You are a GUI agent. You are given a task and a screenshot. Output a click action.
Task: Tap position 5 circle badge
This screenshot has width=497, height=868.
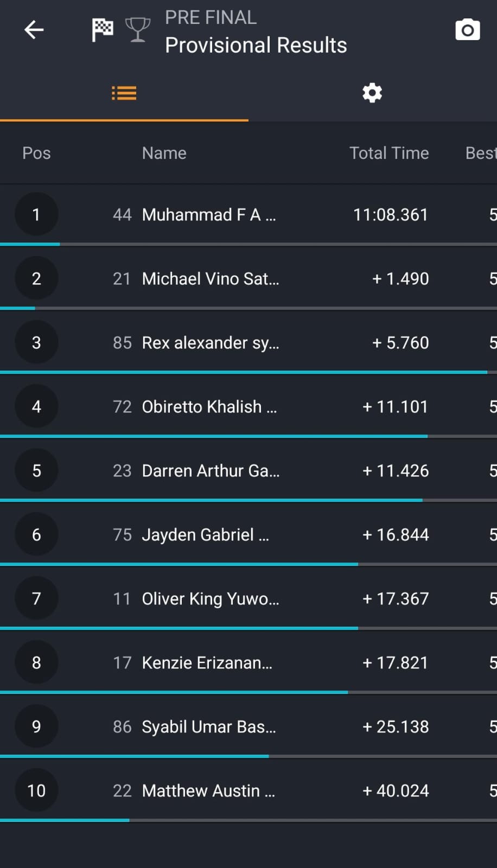pos(36,470)
